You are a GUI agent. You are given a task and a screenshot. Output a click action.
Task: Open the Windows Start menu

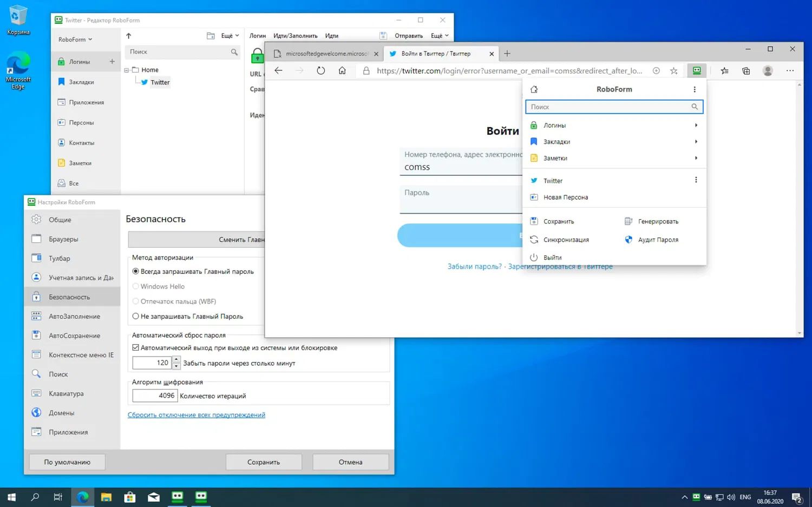(x=11, y=497)
